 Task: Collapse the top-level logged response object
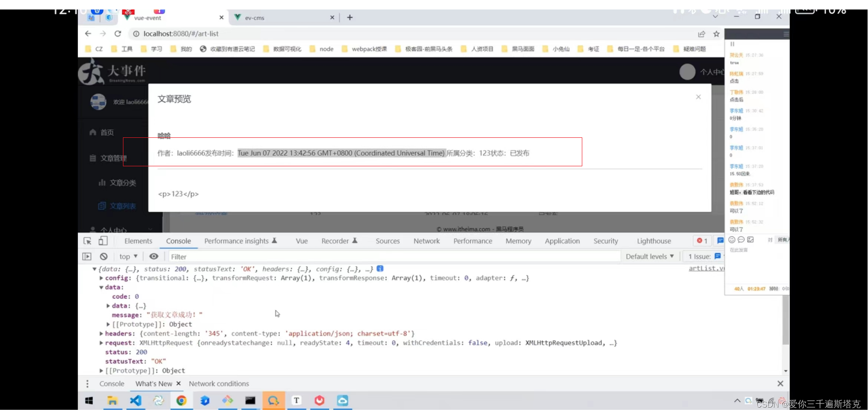[94, 269]
